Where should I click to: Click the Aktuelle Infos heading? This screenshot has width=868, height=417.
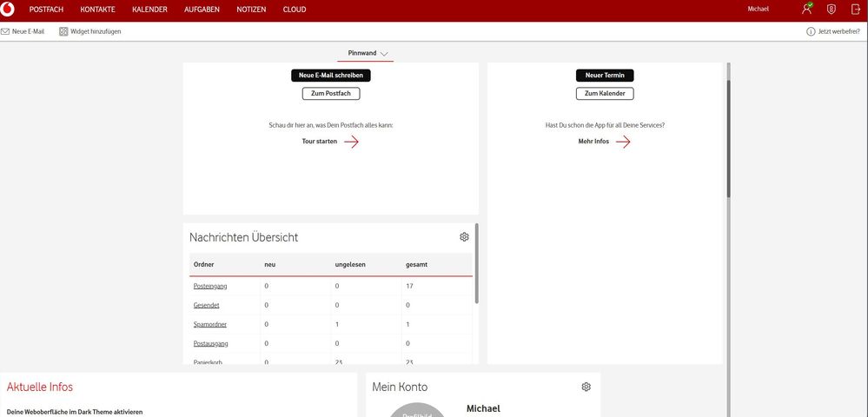click(x=40, y=387)
